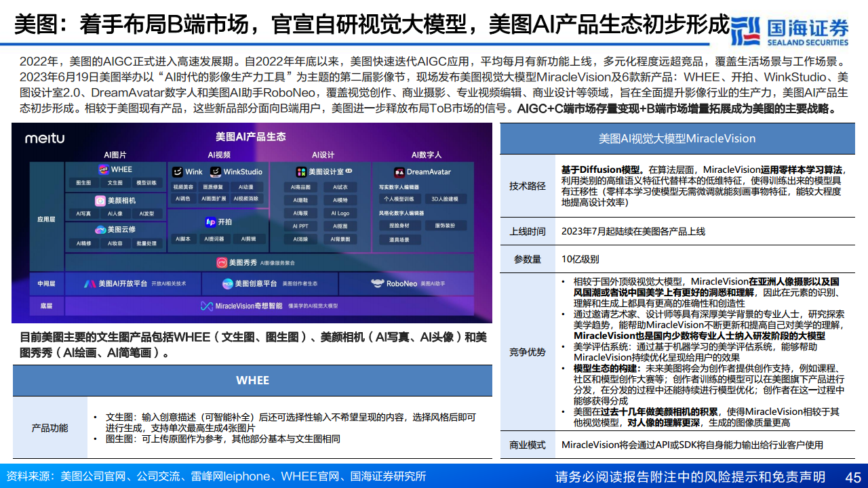Click the 美图云修 app icon
868x488 pixels.
coord(100,230)
